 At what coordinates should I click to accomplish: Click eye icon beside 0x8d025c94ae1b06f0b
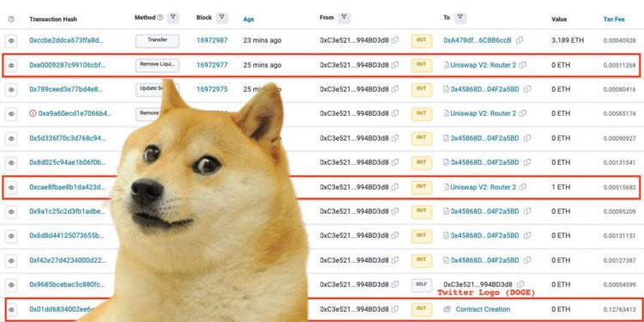(11, 162)
